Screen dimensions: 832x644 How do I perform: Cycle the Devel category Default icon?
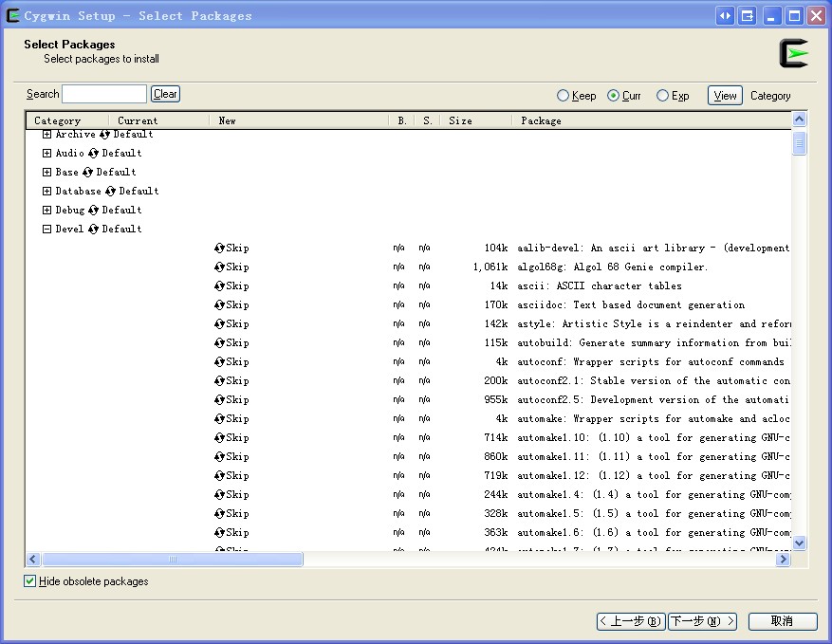pos(94,229)
